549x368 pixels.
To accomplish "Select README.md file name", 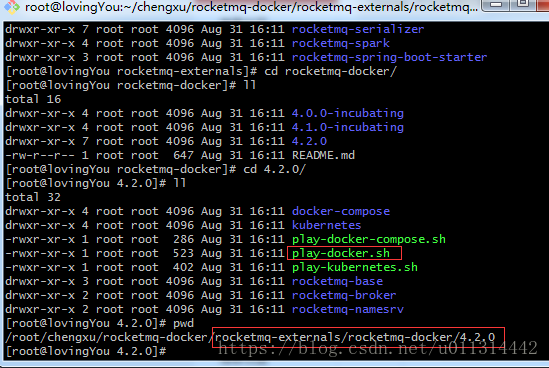I will [324, 155].
